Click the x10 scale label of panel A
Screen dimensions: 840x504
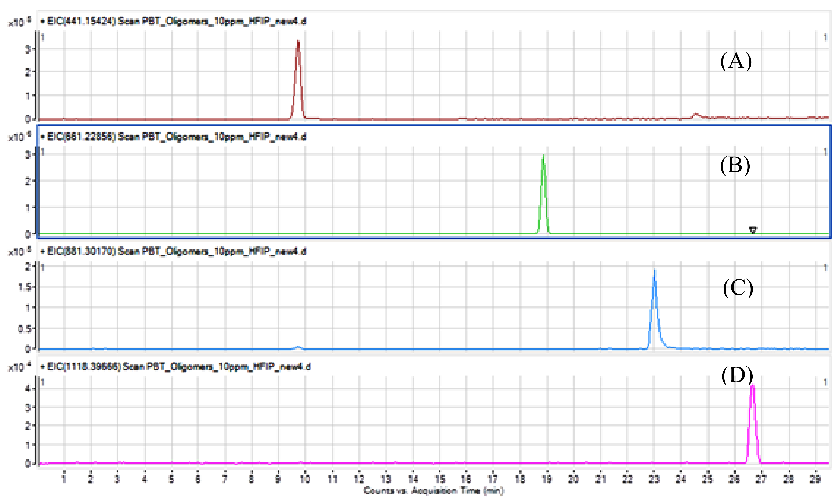coord(20,22)
